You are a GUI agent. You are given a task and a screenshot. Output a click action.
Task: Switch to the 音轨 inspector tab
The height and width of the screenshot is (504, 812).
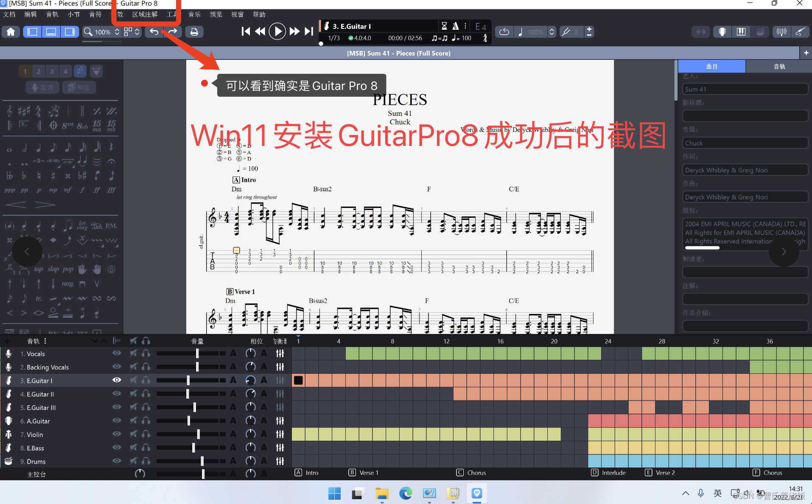(x=779, y=67)
